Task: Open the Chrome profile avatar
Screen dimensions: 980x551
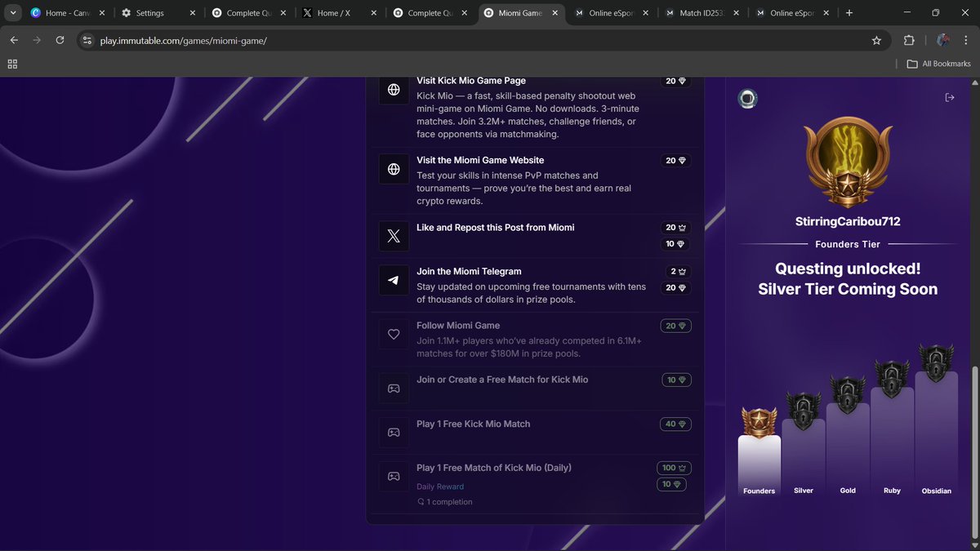Action: click(x=942, y=40)
